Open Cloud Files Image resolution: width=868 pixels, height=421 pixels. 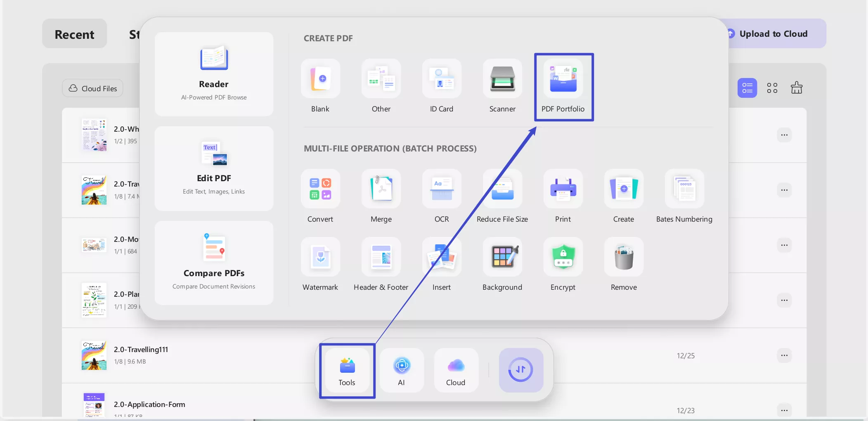(92, 88)
